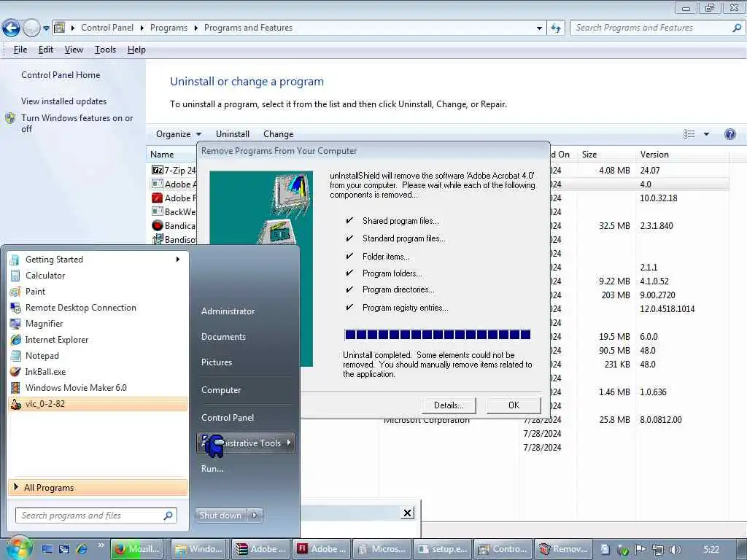
Task: Open recent pages dropdown arrow
Action: pos(46,28)
